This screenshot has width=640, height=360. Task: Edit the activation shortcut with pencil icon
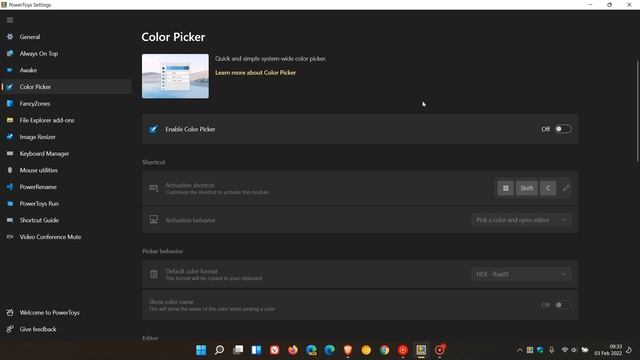(x=566, y=188)
